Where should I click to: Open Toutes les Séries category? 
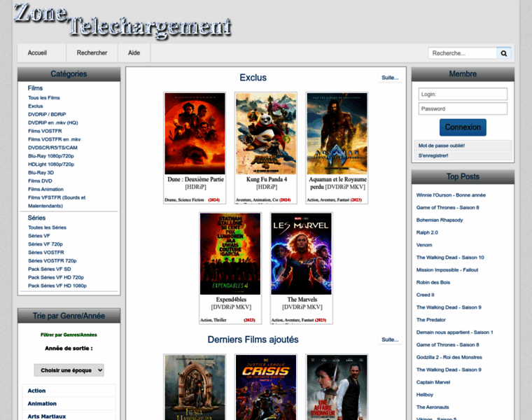47,227
